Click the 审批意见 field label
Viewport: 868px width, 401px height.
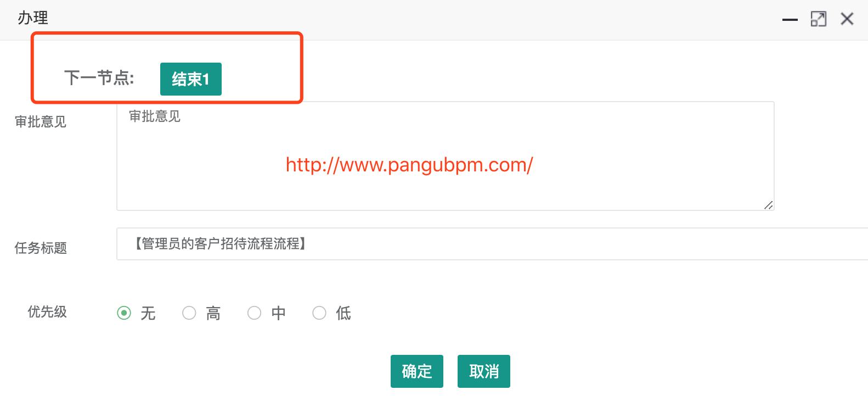41,121
